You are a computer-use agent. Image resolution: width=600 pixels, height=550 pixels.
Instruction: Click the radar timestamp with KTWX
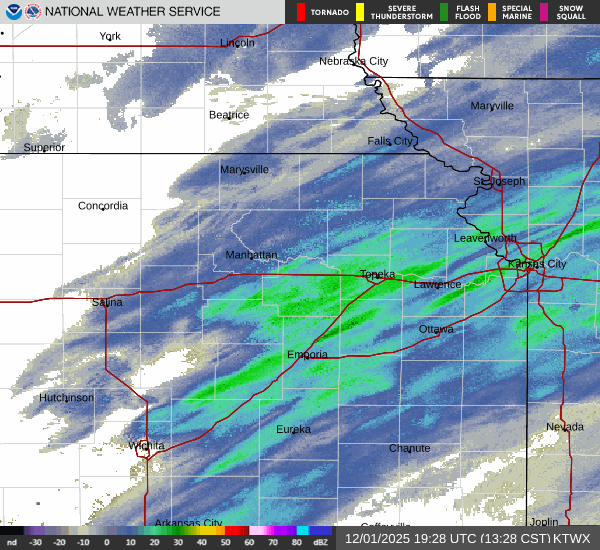(x=469, y=538)
